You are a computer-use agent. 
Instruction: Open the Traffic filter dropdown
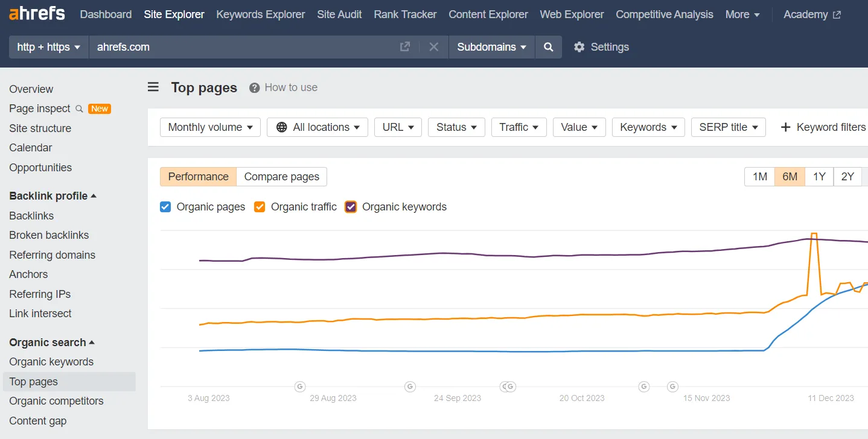519,127
